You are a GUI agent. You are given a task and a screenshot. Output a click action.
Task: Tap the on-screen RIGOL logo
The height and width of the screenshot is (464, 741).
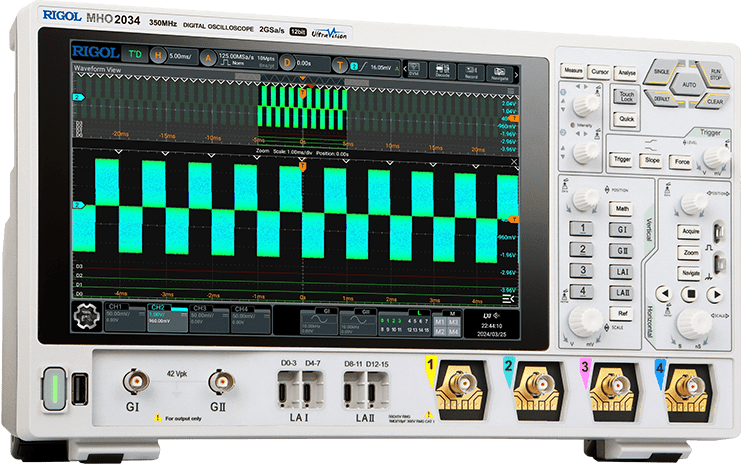coord(95,52)
